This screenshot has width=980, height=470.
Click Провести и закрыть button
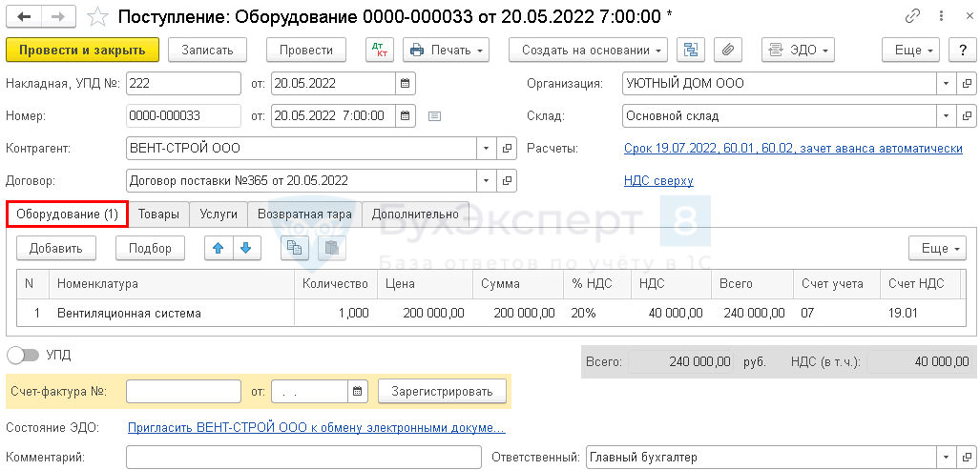tap(81, 50)
